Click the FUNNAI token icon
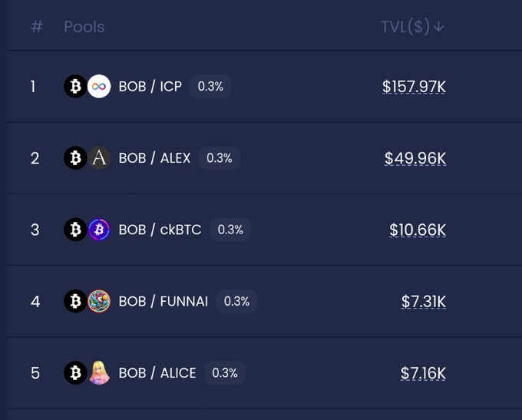Viewport: 522px width, 420px height. pos(99,301)
